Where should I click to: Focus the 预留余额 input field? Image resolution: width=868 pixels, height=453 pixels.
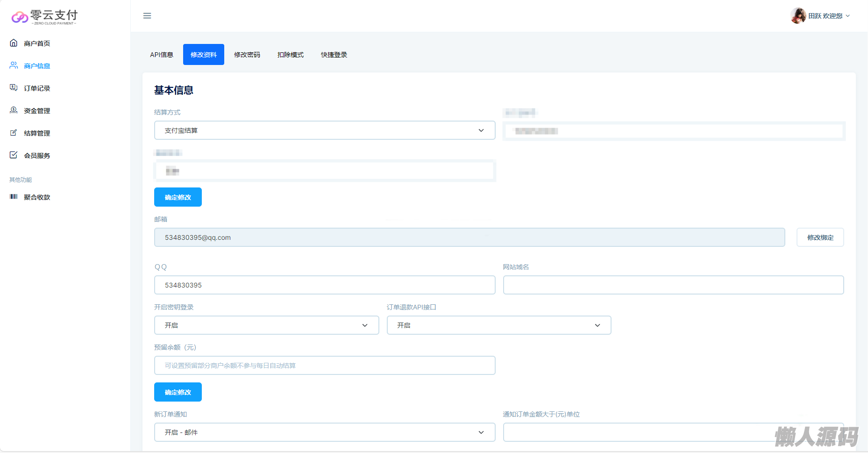324,366
